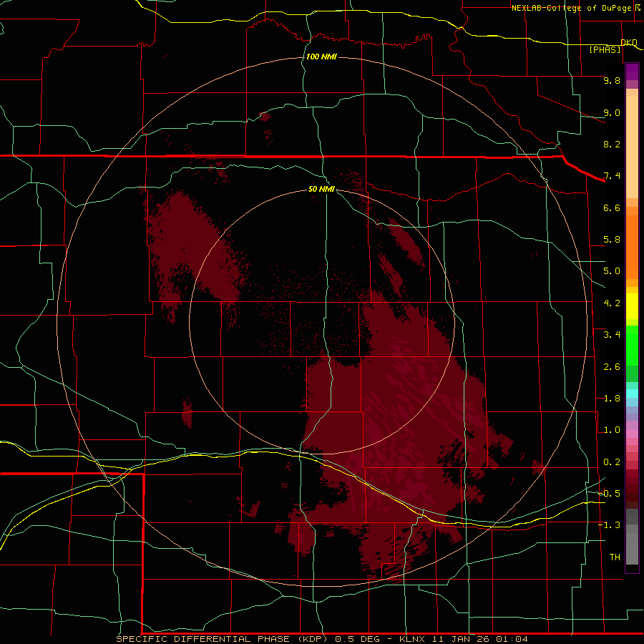The width and height of the screenshot is (644, 644).
Task: Click the 7.4 value on the color scale
Action: (612, 176)
